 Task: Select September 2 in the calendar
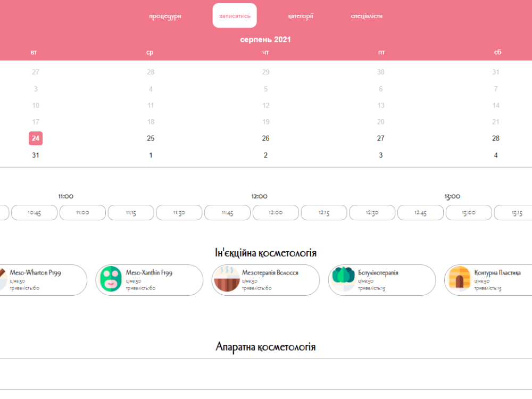click(x=265, y=155)
